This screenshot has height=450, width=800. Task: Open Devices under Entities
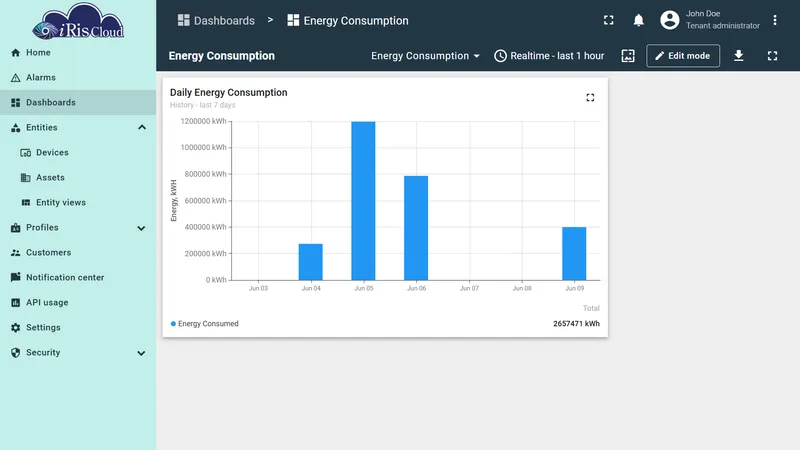(78, 153)
